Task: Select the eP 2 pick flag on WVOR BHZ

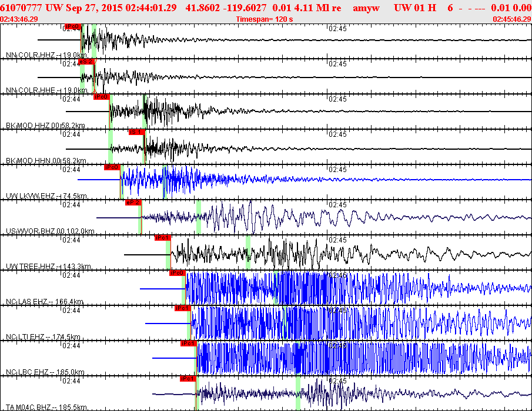Action: coord(133,203)
